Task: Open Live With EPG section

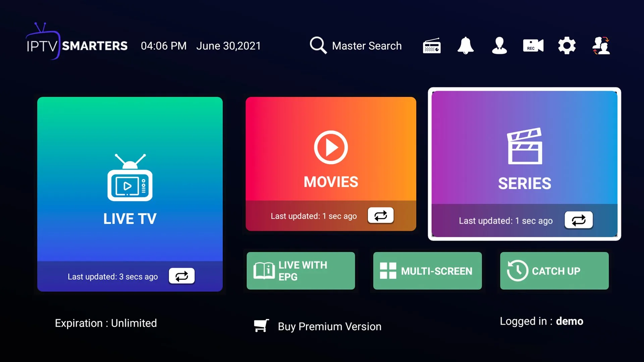Action: (301, 270)
